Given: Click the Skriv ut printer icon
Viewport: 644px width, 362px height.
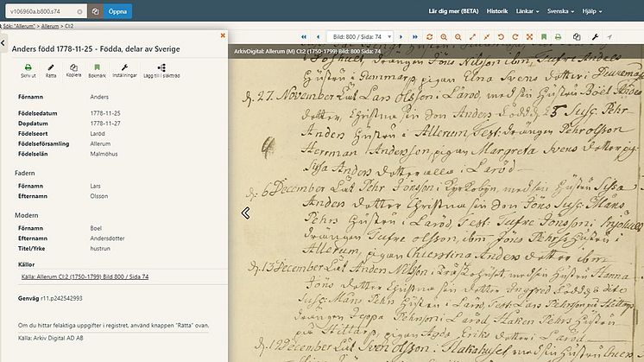Looking at the screenshot, I should click(28, 67).
